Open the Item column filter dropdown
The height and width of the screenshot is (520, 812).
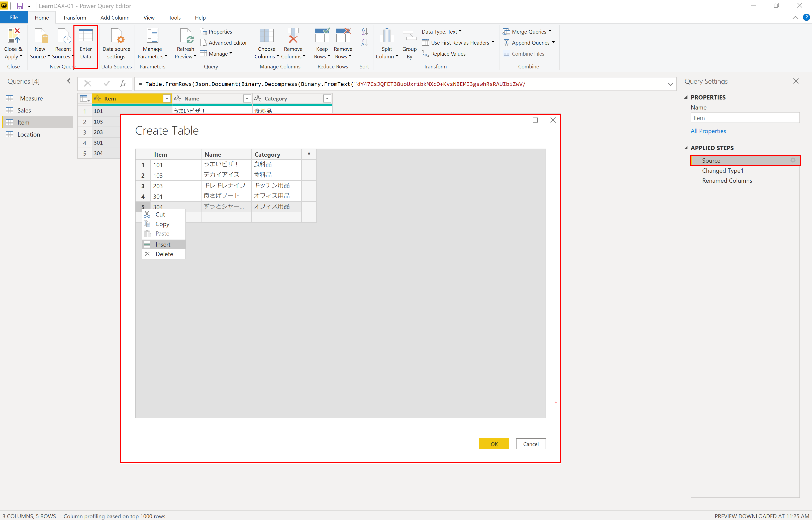pos(166,98)
